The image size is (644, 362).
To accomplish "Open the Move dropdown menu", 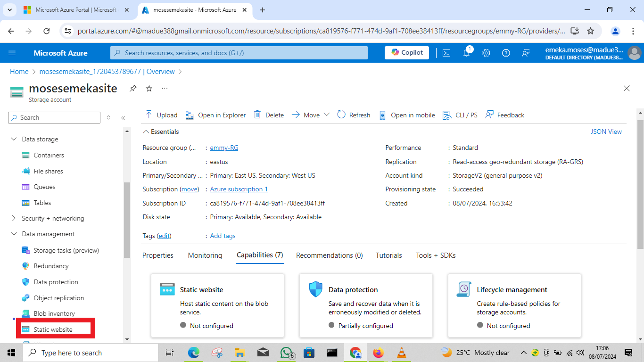I will tap(311, 115).
